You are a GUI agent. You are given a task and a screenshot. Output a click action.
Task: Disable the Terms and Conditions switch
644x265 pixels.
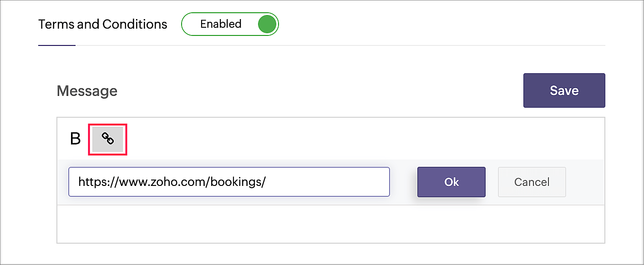coord(230,25)
